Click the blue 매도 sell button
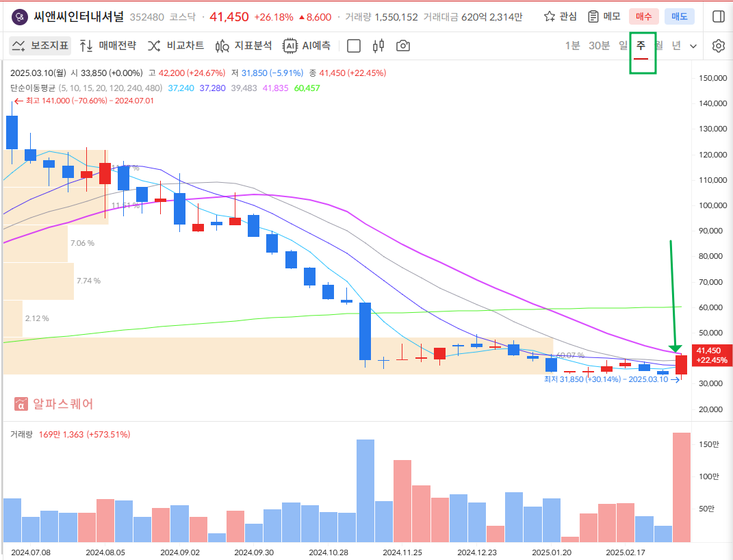The height and width of the screenshot is (560, 733). (x=679, y=17)
